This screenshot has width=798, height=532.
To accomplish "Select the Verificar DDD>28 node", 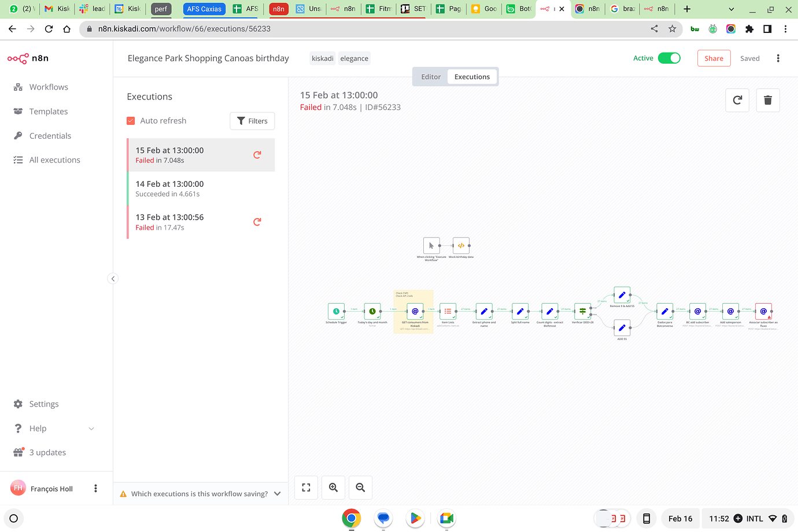I will 583,311.
